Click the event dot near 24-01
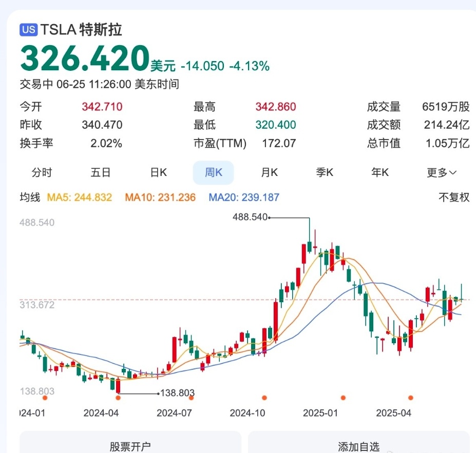This screenshot has height=453, width=476. click(45, 398)
